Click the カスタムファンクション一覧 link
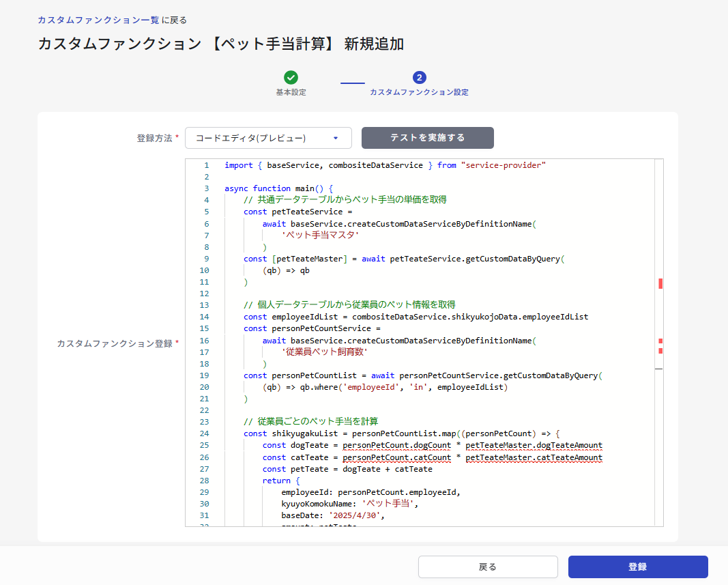 pos(98,20)
